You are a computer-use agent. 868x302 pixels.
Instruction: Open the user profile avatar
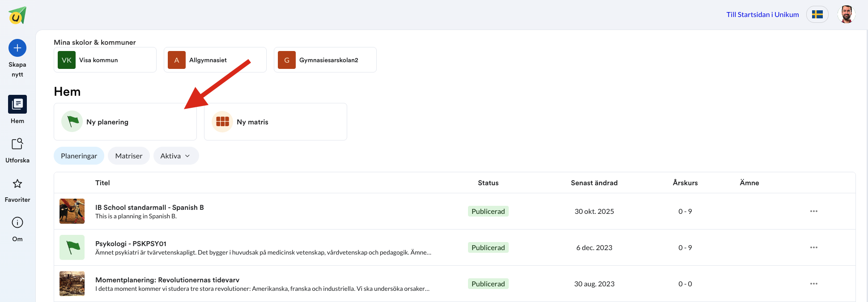[x=846, y=14]
